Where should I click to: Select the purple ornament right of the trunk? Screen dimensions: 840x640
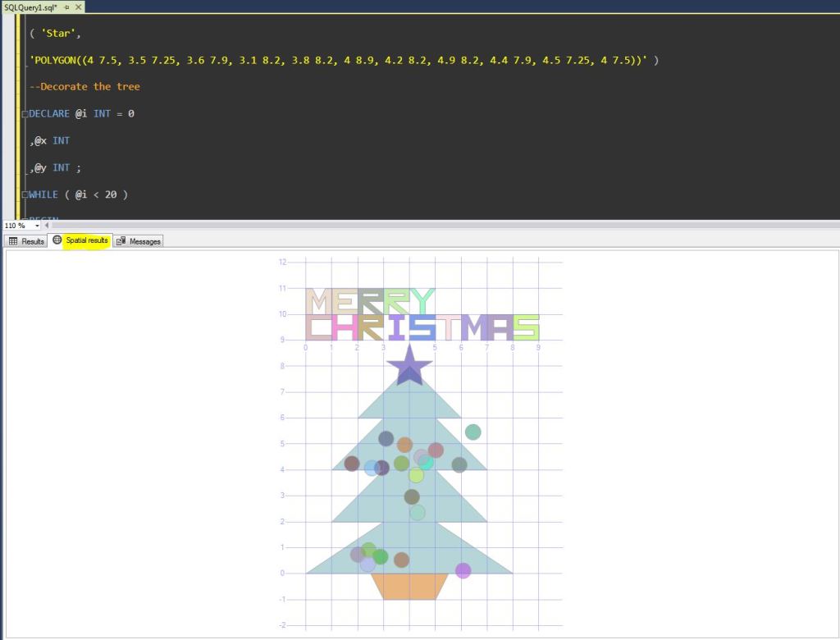pos(463,570)
